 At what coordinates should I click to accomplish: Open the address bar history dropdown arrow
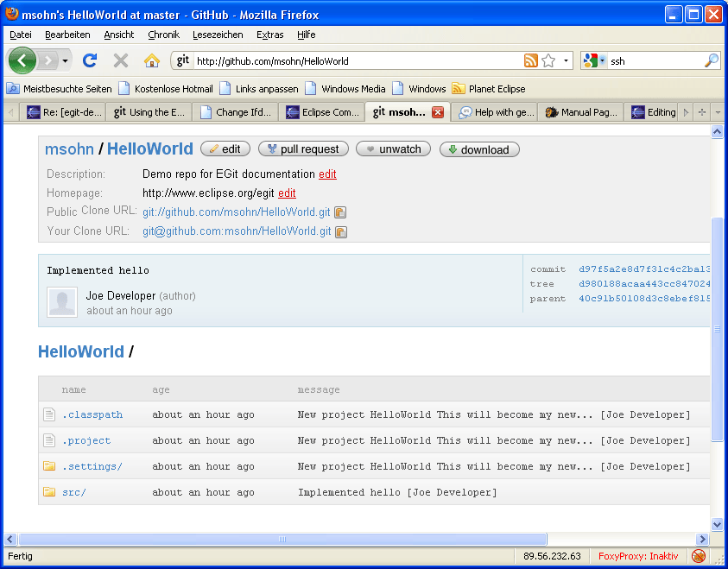pyautogui.click(x=566, y=60)
